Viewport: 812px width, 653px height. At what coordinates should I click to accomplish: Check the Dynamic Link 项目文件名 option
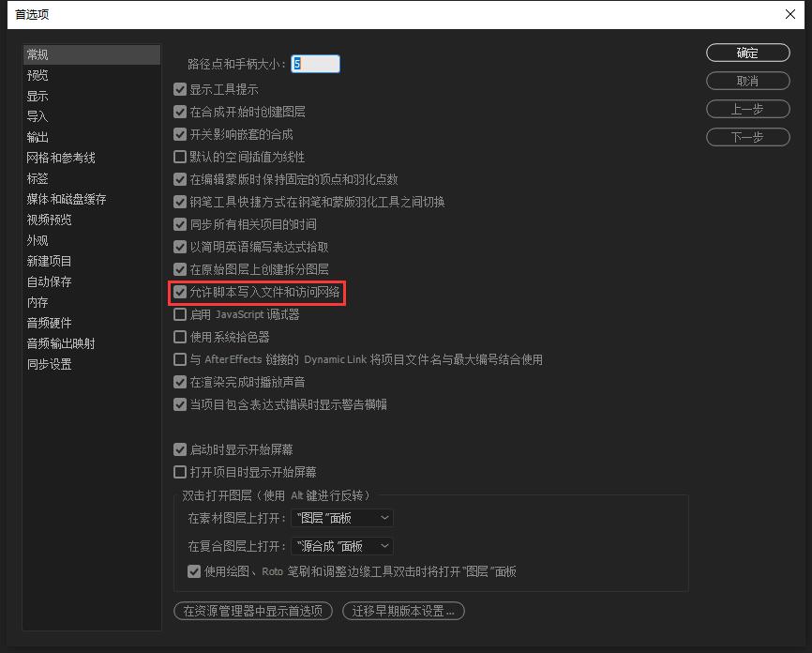180,359
